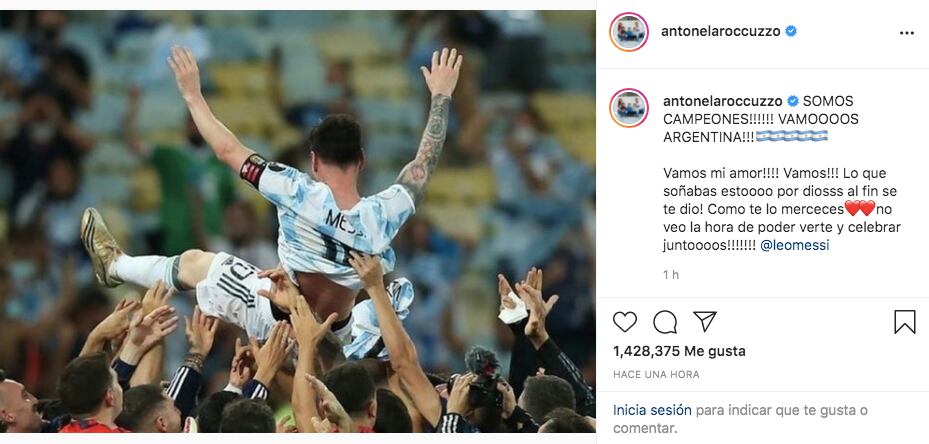
Task: Share the post with paper plane icon
Action: coord(704,321)
